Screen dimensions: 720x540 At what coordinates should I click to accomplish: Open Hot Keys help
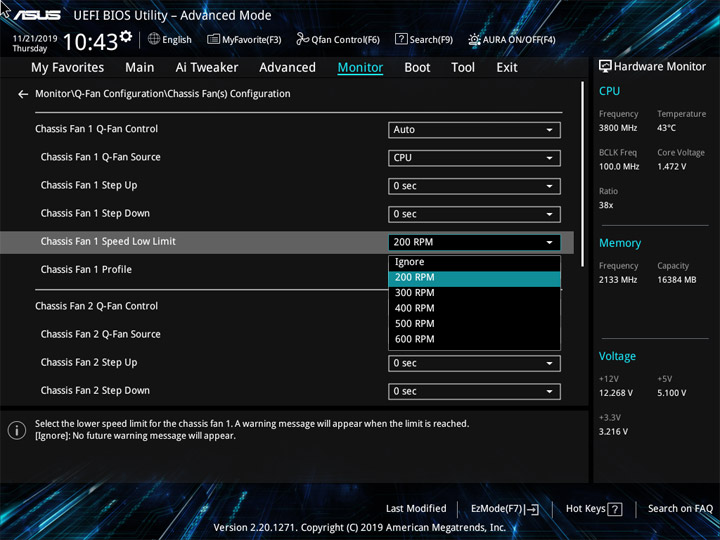click(594, 509)
